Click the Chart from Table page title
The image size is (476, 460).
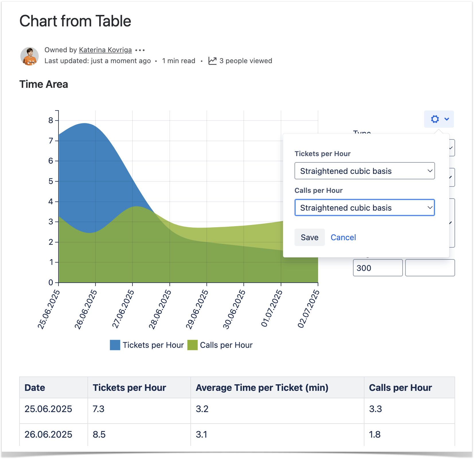coord(75,21)
